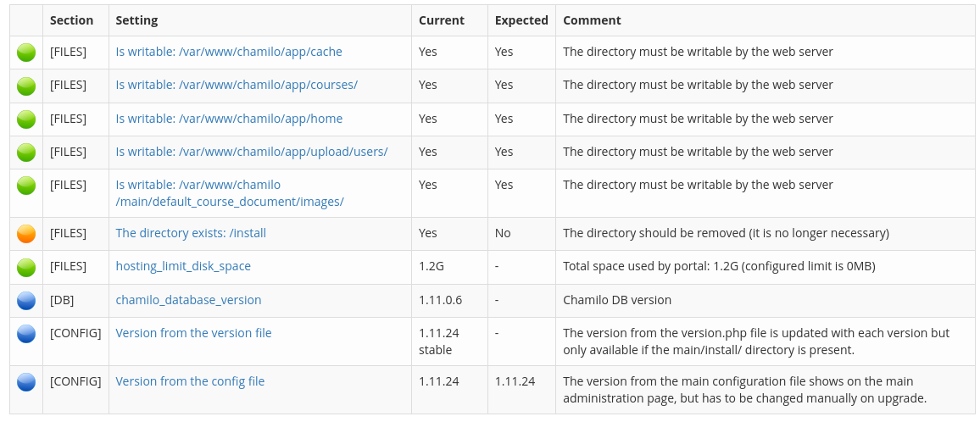The image size is (980, 422).
Task: Click orange warning icon for /install directory
Action: 26,234
